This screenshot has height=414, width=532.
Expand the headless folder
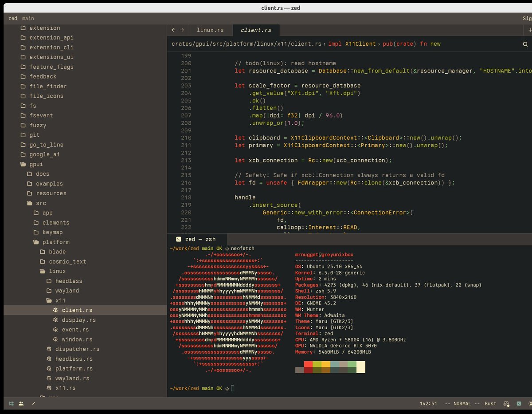coord(85,281)
